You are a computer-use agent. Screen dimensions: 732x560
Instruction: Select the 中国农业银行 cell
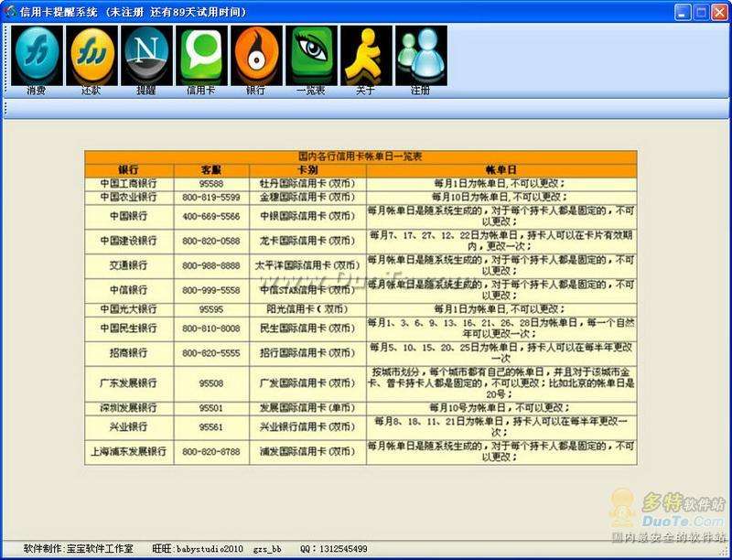coord(129,198)
